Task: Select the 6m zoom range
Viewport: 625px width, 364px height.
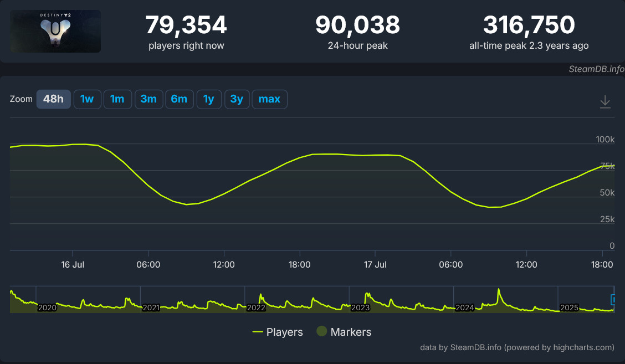Action: click(180, 99)
